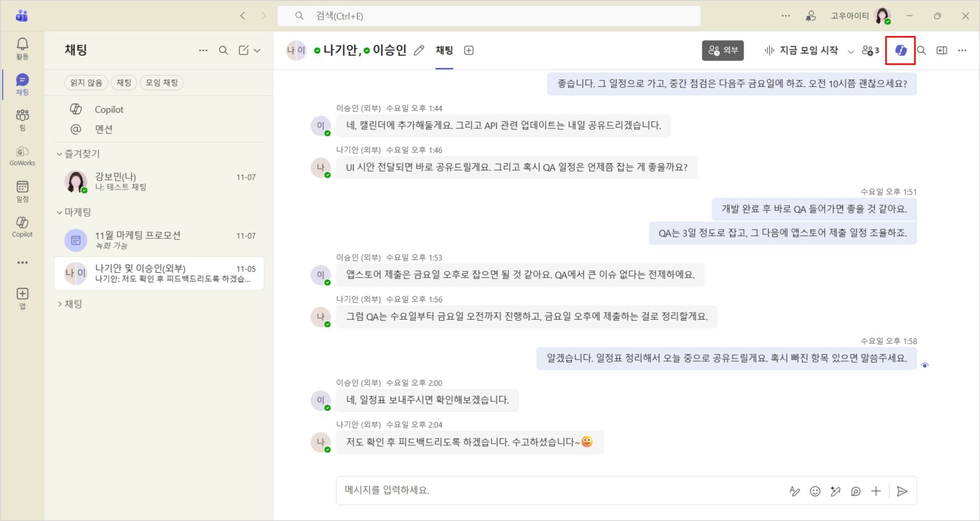Open the GoWorks app in sidebar
The height and width of the screenshot is (521, 980).
pyautogui.click(x=22, y=155)
